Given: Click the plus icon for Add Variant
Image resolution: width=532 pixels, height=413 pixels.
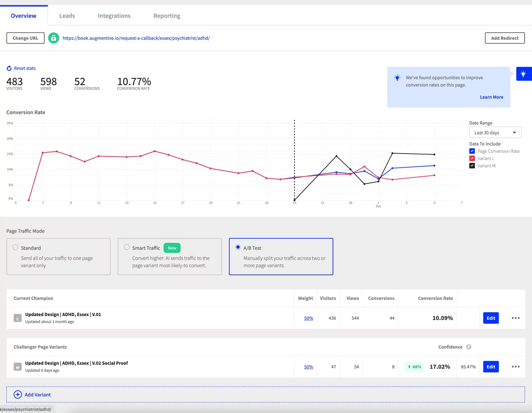Looking at the screenshot, I should 18,395.
